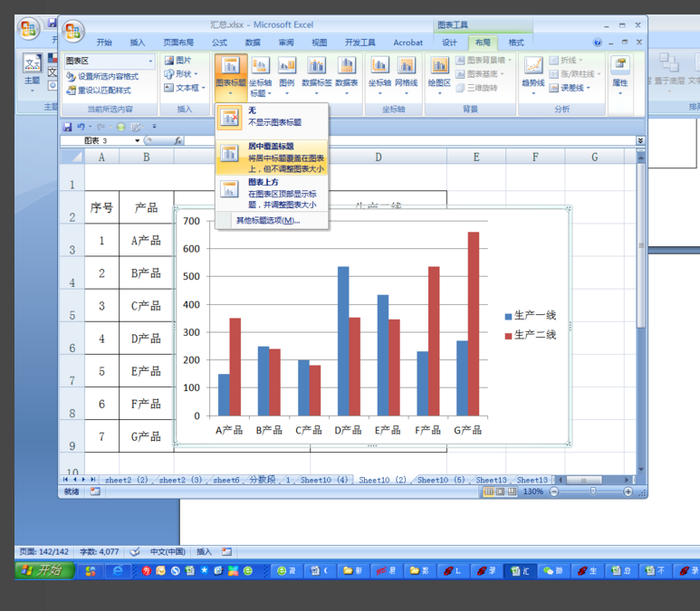Click the Excel help question icon

(598, 43)
